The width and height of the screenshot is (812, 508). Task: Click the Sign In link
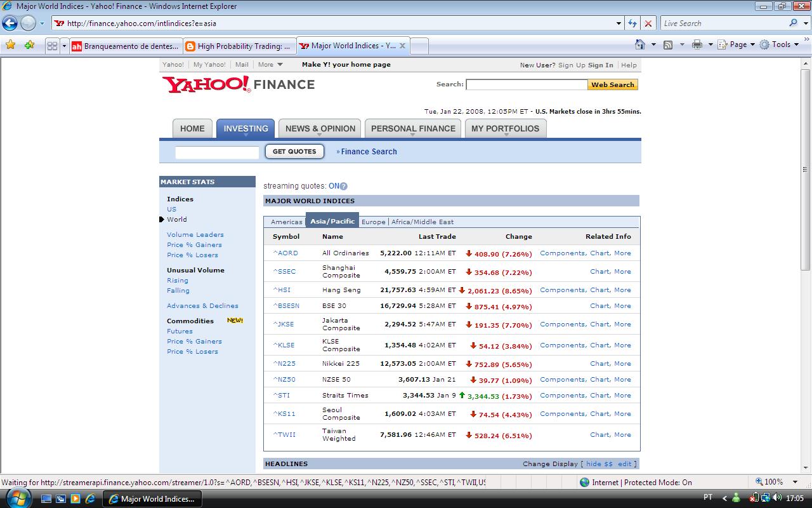point(600,65)
